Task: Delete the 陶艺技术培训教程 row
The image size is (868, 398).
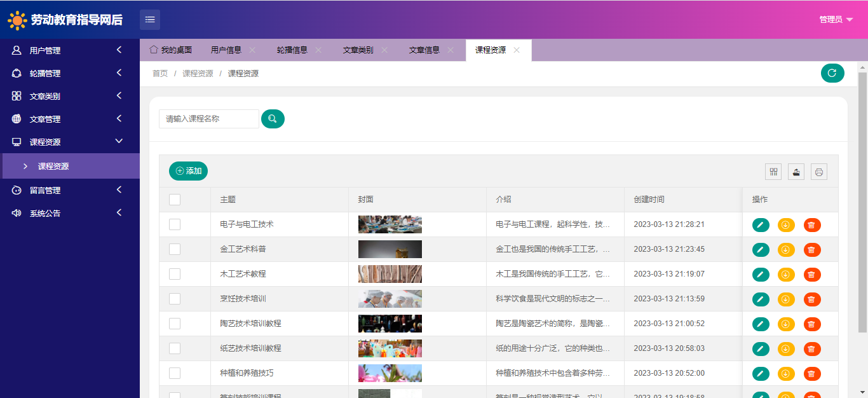Action: (812, 324)
